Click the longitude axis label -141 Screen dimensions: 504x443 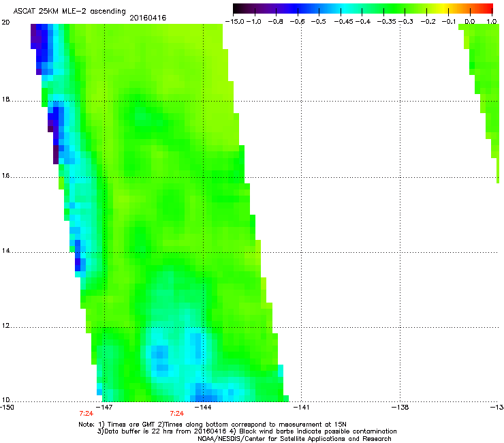(302, 408)
